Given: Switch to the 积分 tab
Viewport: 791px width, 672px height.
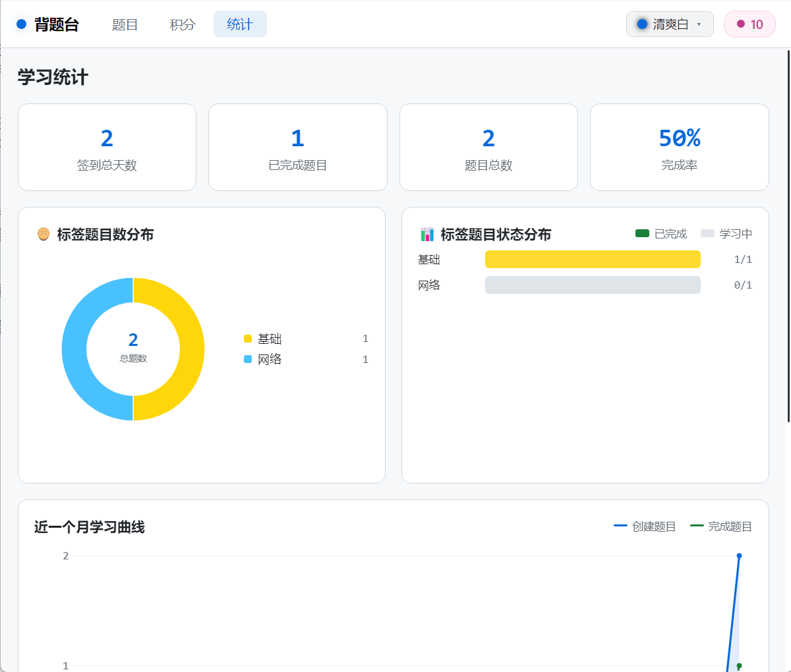Looking at the screenshot, I should (x=183, y=24).
